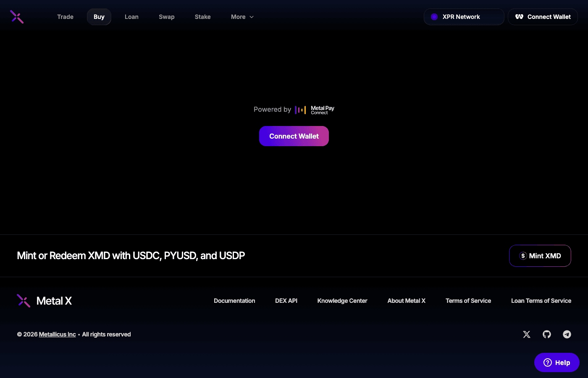Open the X (Twitter) social icon

[527, 334]
